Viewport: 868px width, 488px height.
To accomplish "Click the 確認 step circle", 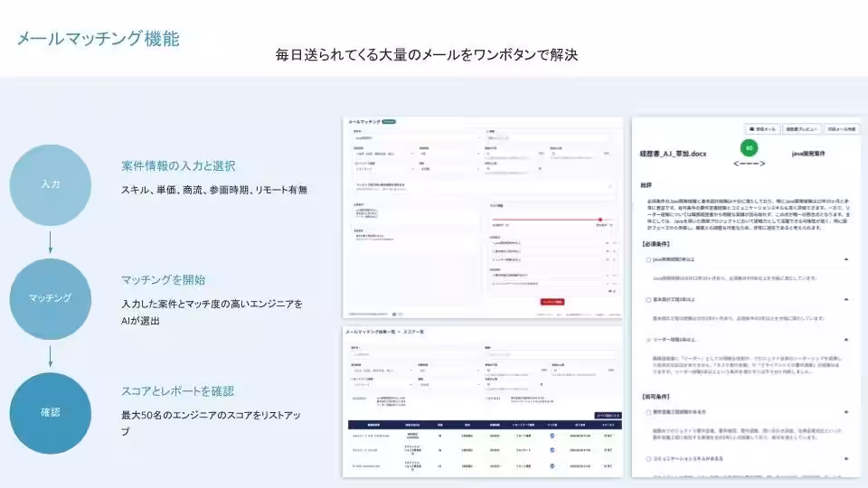I will 51,413.
